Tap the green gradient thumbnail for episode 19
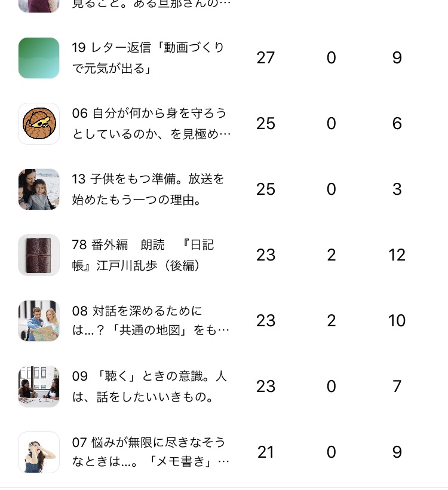 39,58
